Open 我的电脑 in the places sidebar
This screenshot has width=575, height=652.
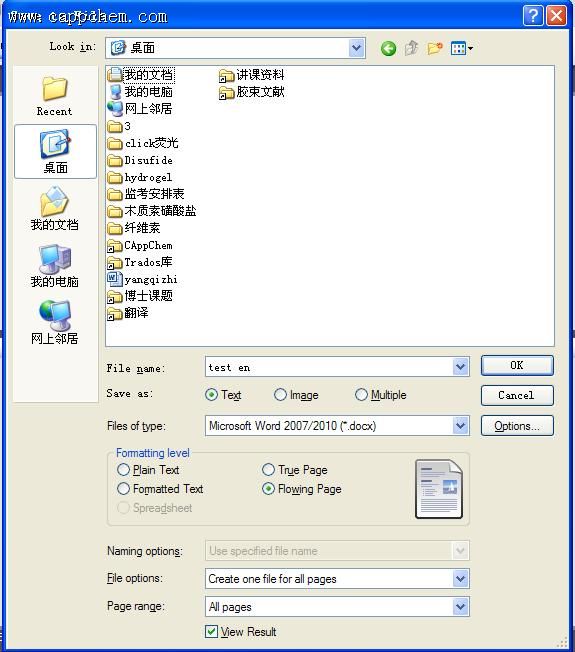click(x=54, y=265)
